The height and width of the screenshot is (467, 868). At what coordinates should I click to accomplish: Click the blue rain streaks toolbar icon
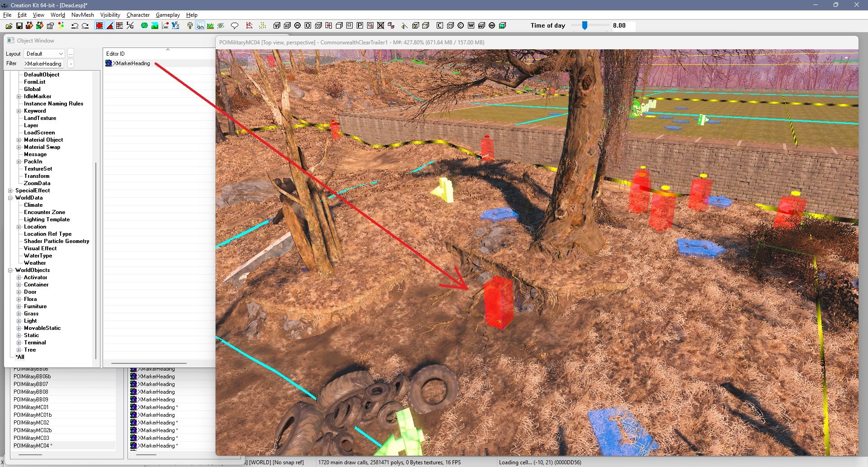coord(221,26)
